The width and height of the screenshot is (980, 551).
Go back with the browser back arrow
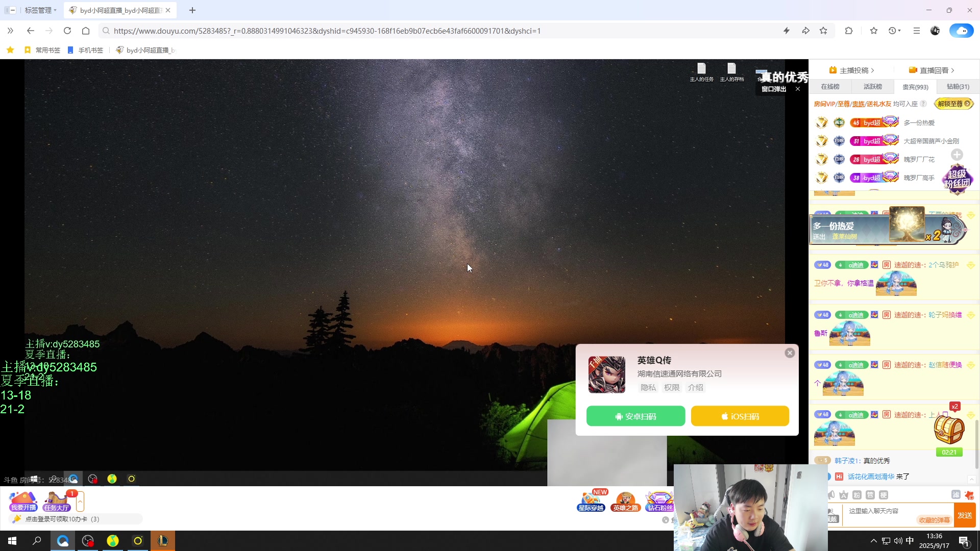[x=31, y=31]
